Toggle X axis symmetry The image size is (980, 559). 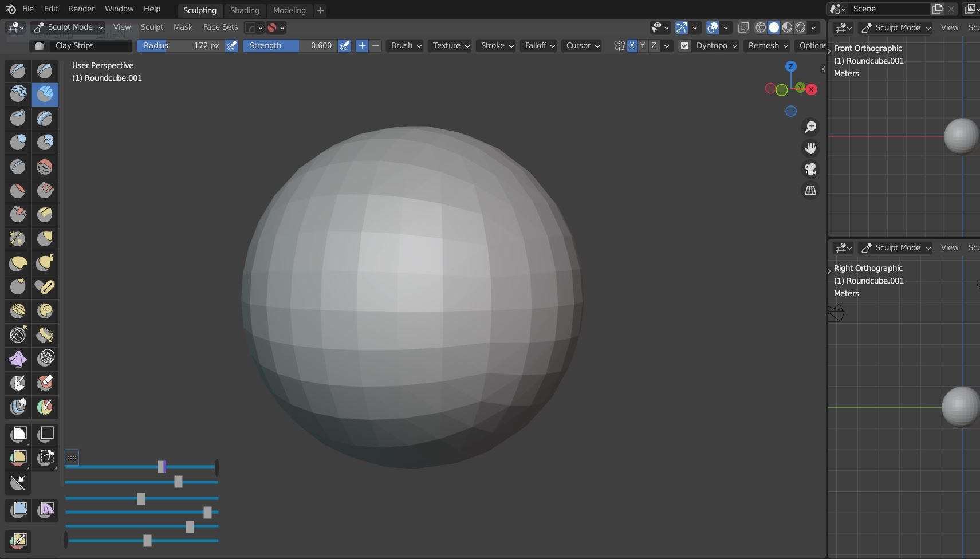tap(632, 45)
